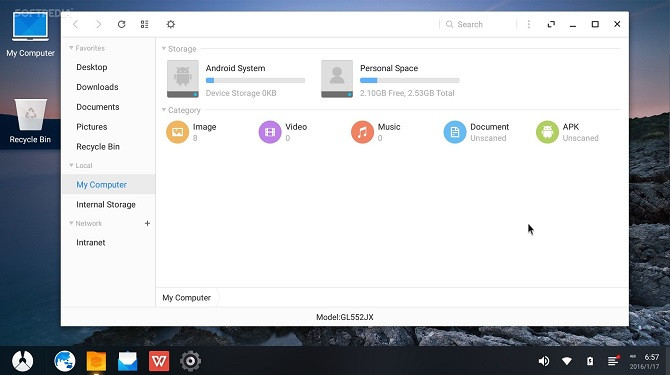Toggle fullscreen with the expand arrows icon
This screenshot has width=670, height=375.
551,24
